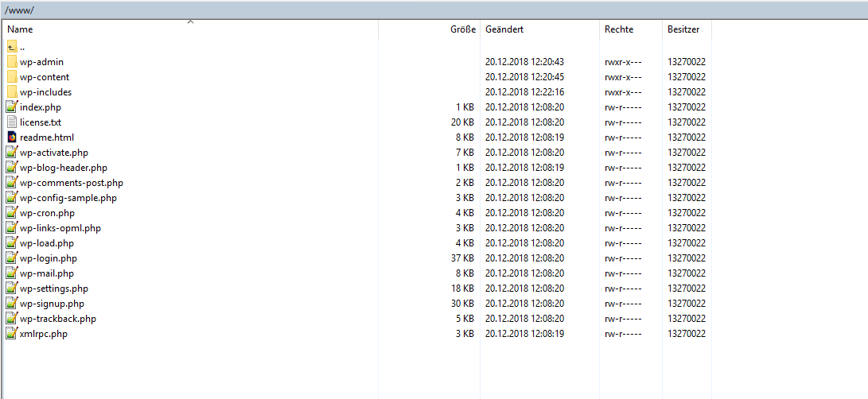Select the wp-signup.php file name
The height and width of the screenshot is (399, 868).
[x=52, y=304]
